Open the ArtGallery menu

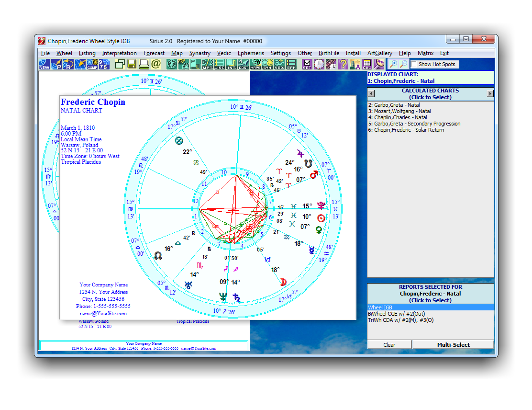(380, 53)
